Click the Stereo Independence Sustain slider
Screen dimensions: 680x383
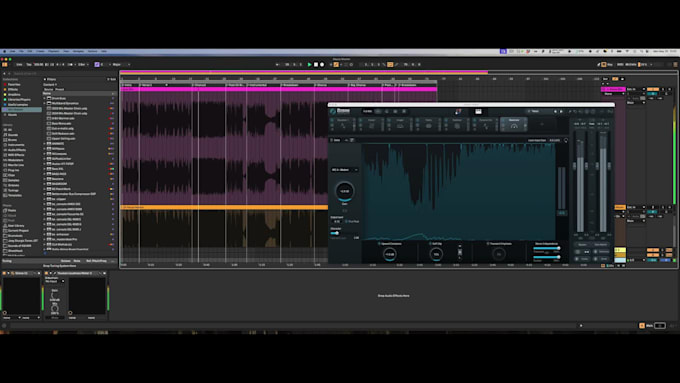[546, 257]
